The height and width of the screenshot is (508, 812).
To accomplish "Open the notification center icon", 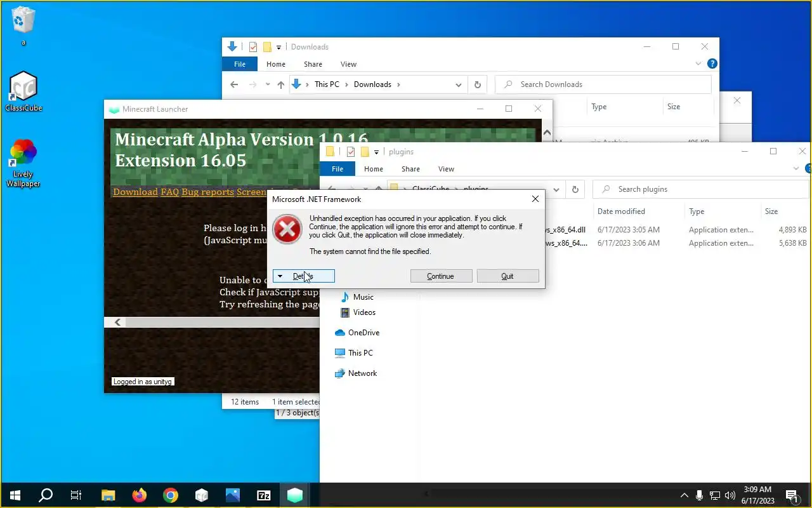I will point(792,495).
